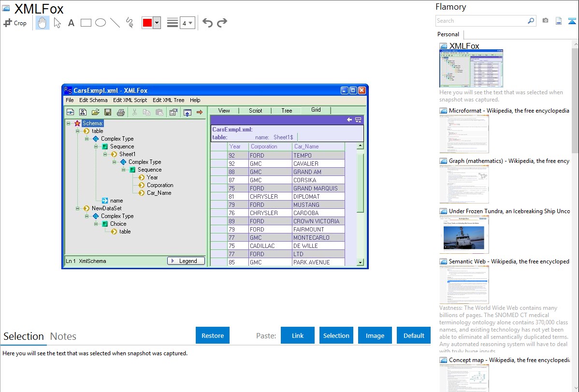This screenshot has height=392, width=579.
Task: Open the line width dropdown
Action: (x=187, y=23)
